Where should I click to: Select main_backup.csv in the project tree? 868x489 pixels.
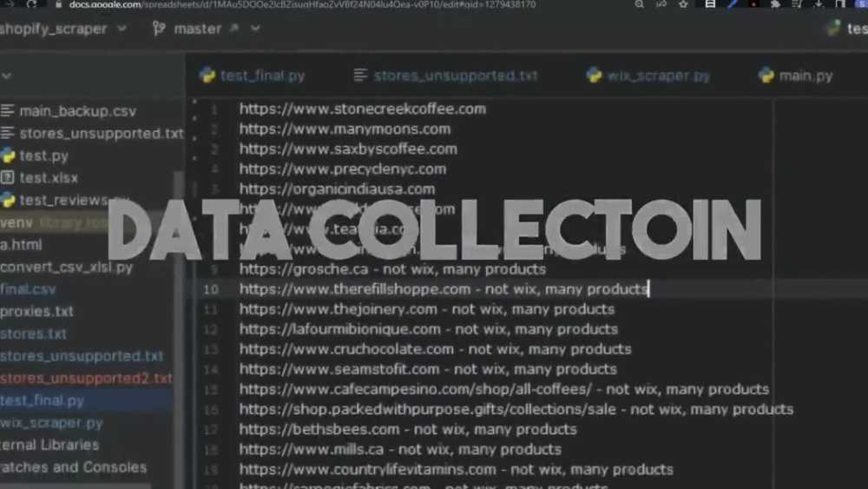point(68,111)
